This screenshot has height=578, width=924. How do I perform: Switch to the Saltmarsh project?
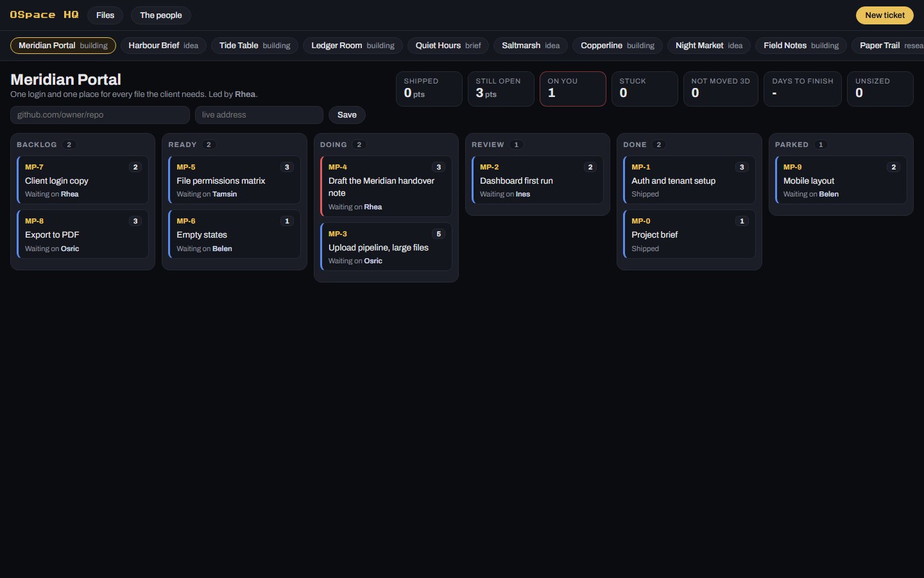point(531,46)
